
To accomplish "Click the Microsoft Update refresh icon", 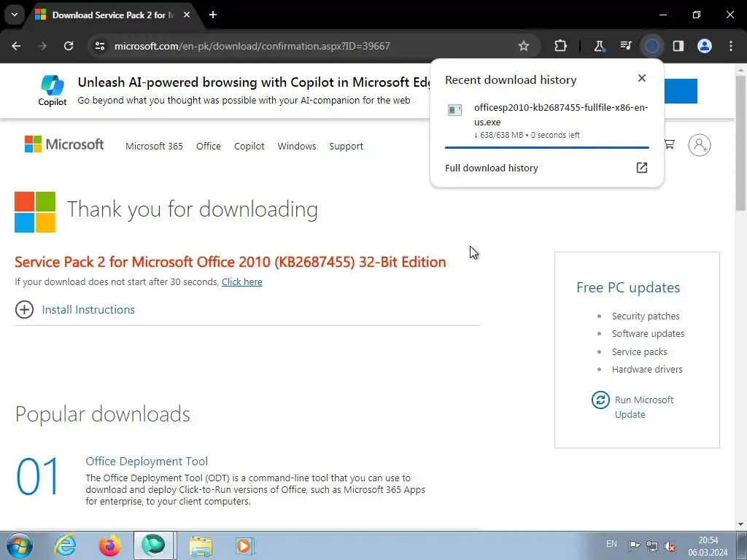I will pyautogui.click(x=600, y=400).
